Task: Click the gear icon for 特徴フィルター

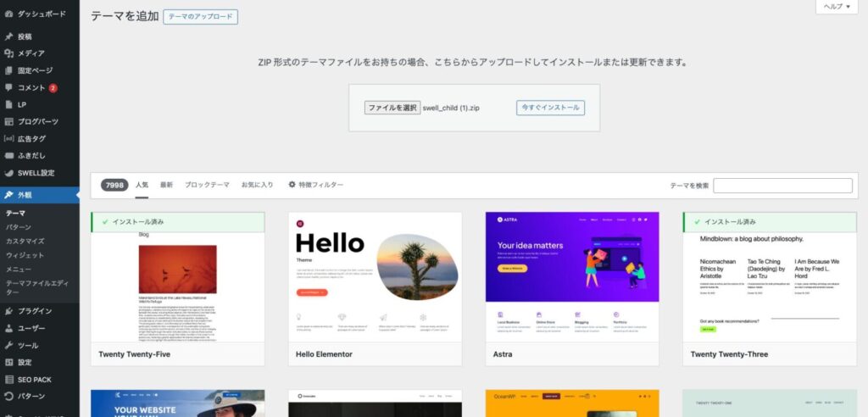Action: 292,185
